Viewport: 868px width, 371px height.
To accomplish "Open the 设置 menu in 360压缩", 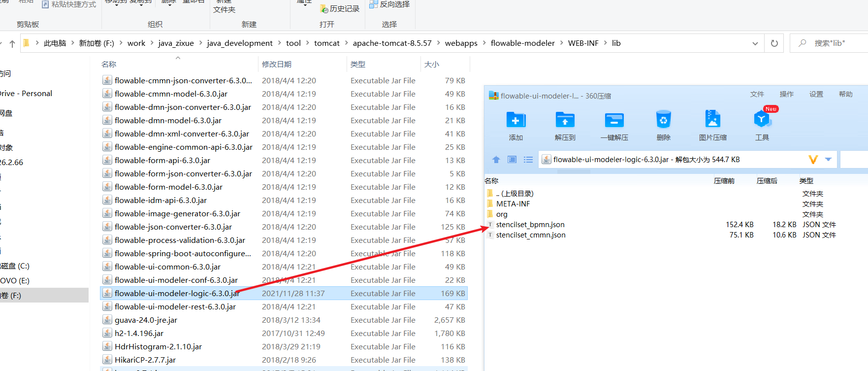I will point(816,94).
